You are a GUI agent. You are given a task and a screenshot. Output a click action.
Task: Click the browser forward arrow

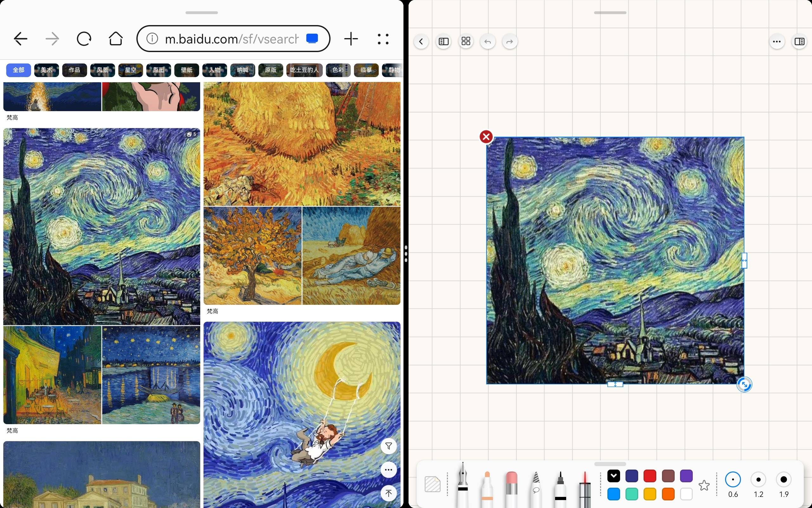52,39
